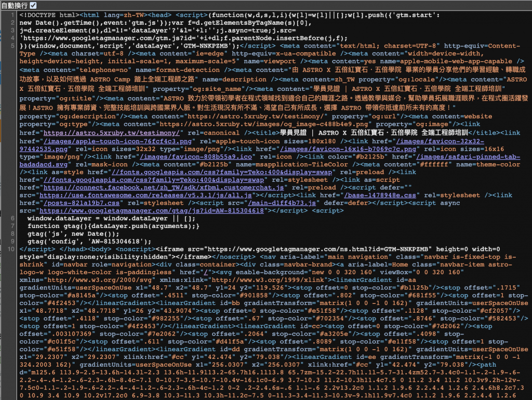Open the main-d1ff4b73.js link
This screenshot has width=532, height=400.
282,203
